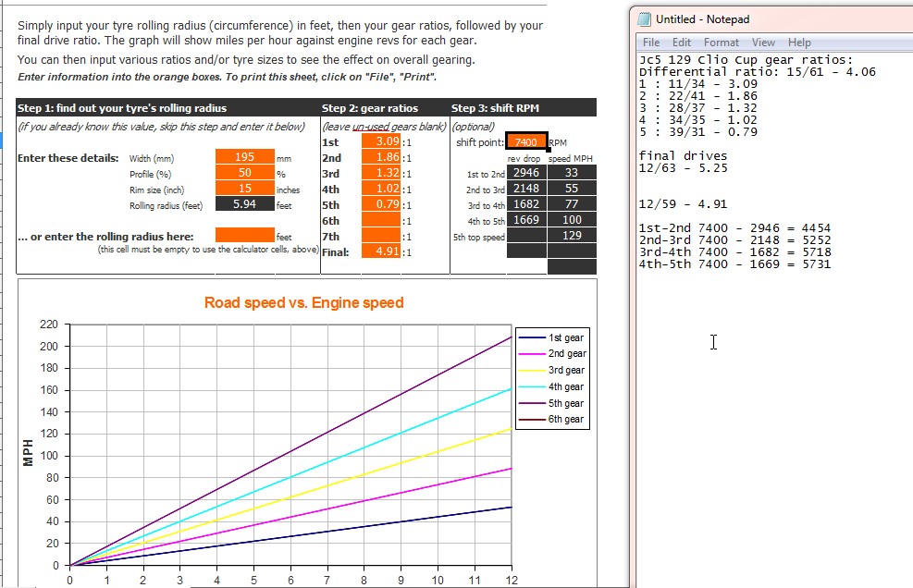Open Notepad's Format menu
The image size is (913, 588).
[x=721, y=43]
